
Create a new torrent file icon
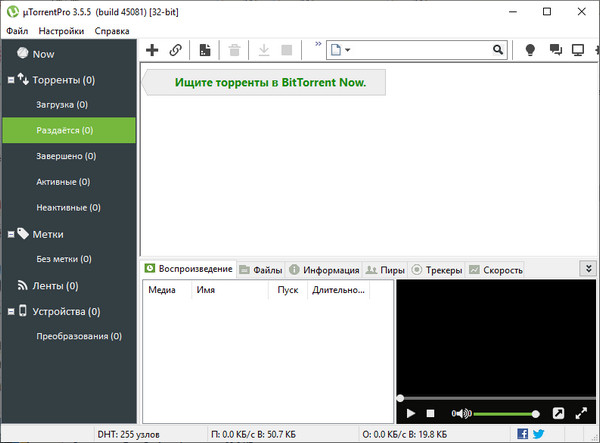pos(205,50)
